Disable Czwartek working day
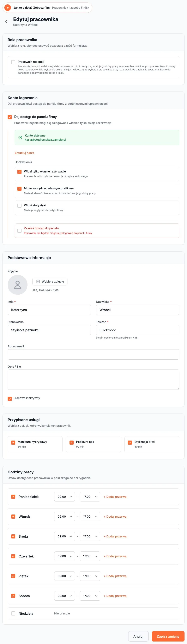Image resolution: width=187 pixels, height=644 pixels. pos(13,556)
